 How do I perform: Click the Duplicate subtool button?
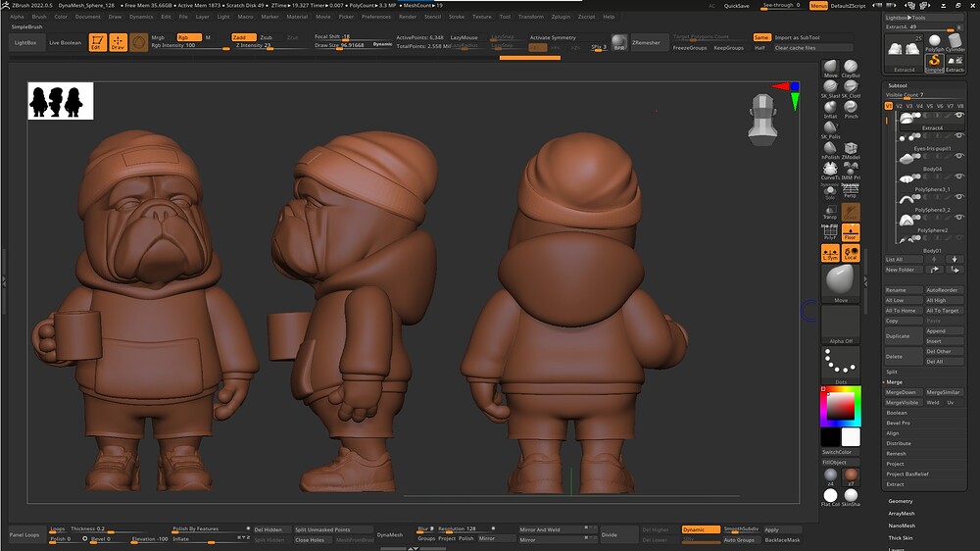(x=903, y=336)
